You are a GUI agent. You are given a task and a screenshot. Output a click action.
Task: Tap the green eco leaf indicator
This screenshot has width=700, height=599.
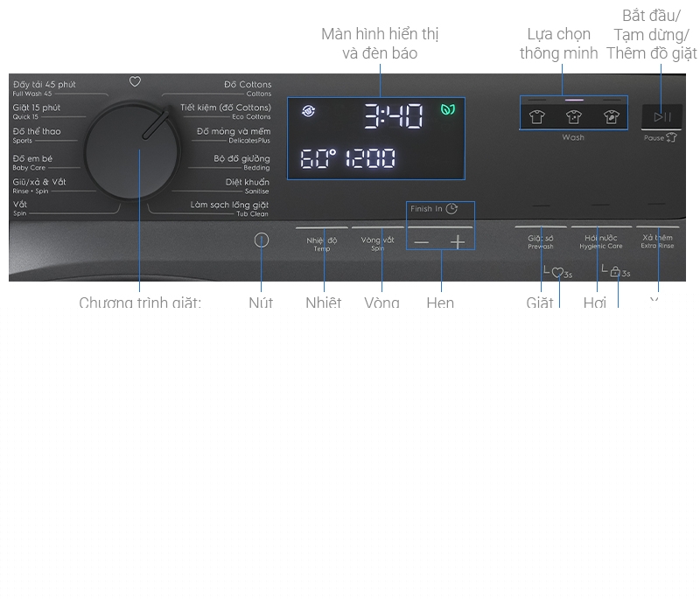448,110
